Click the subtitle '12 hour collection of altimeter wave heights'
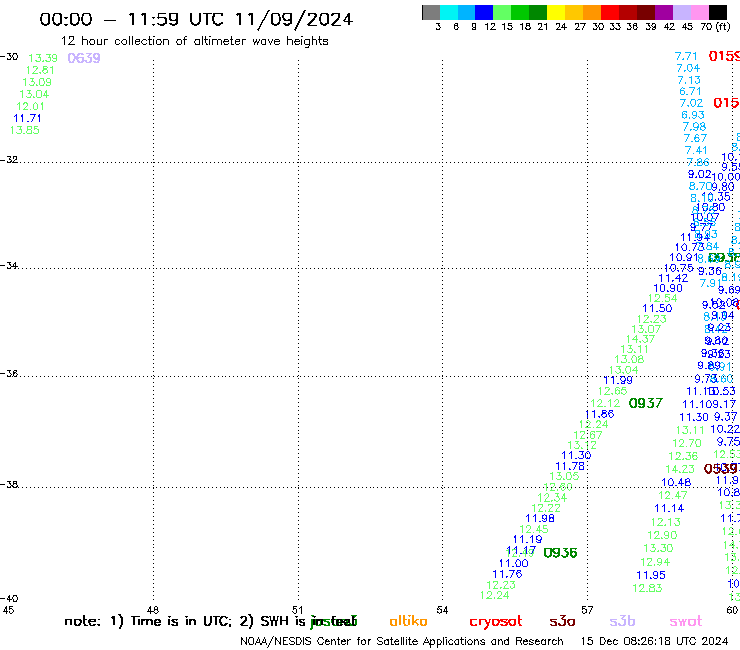Viewport: 740px width, 650px height. click(194, 41)
